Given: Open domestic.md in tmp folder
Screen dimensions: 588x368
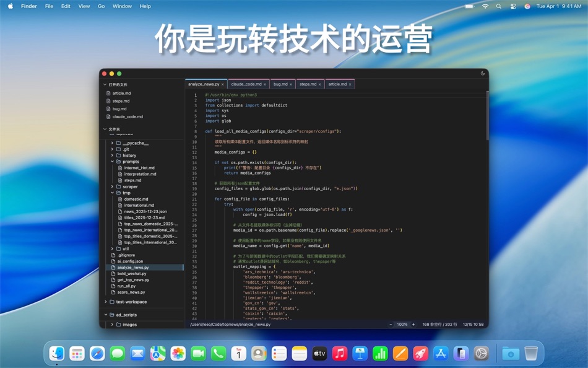Looking at the screenshot, I should coord(136,199).
